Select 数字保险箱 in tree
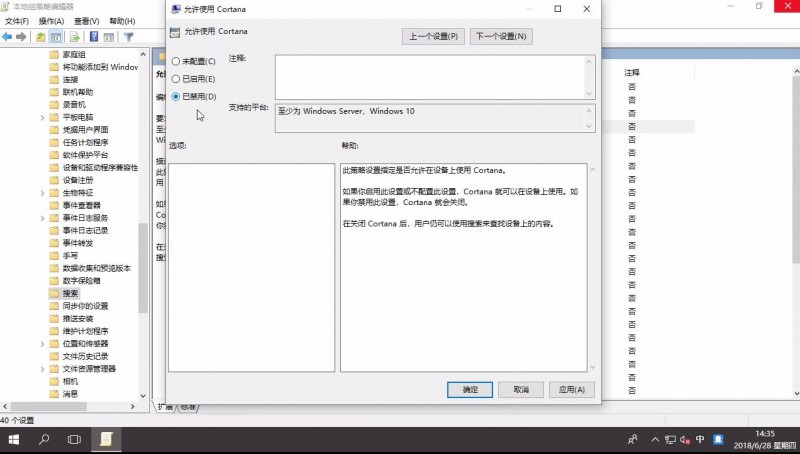This screenshot has height=454, width=800. [82, 281]
